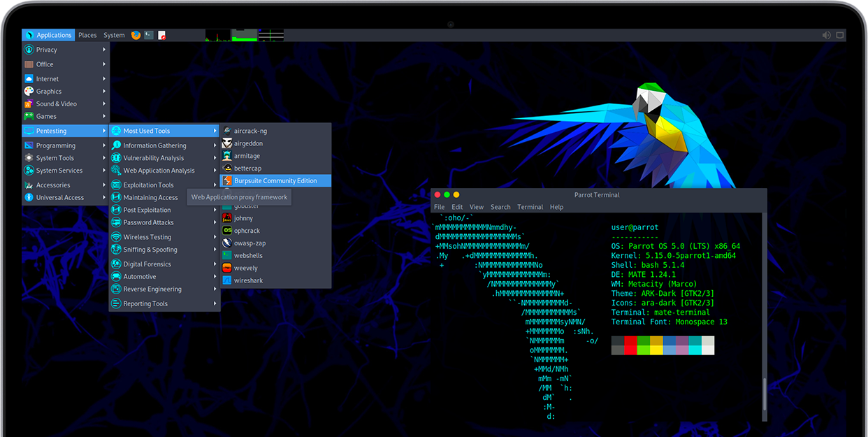
Task: Expand Web Application Analysis submenu
Action: click(x=165, y=171)
